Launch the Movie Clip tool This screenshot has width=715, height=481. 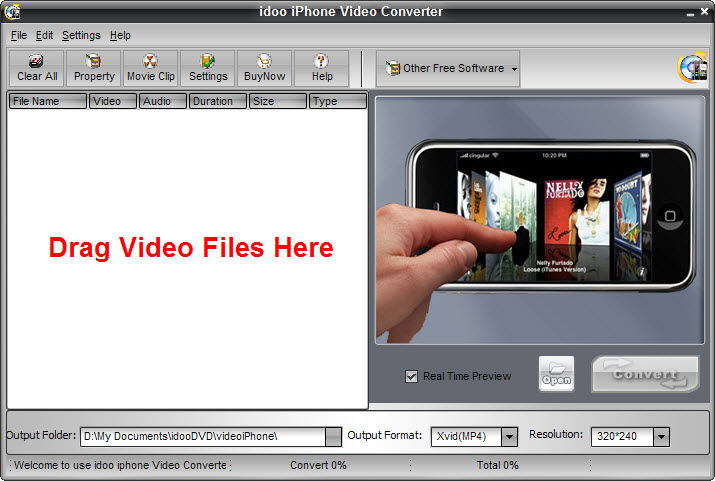150,68
